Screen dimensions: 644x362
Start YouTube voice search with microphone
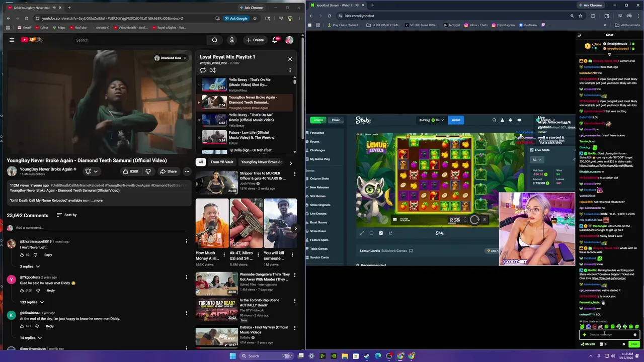231,40
